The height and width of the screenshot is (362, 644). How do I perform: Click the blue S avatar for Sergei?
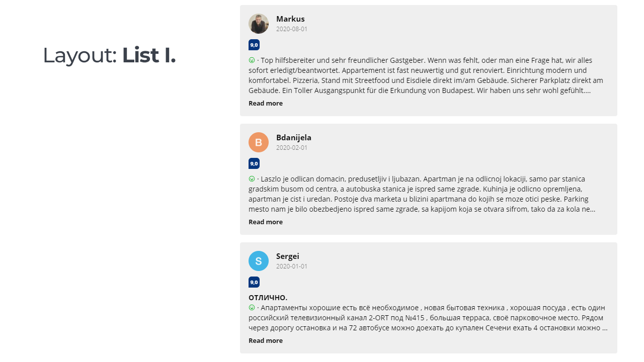(x=259, y=261)
